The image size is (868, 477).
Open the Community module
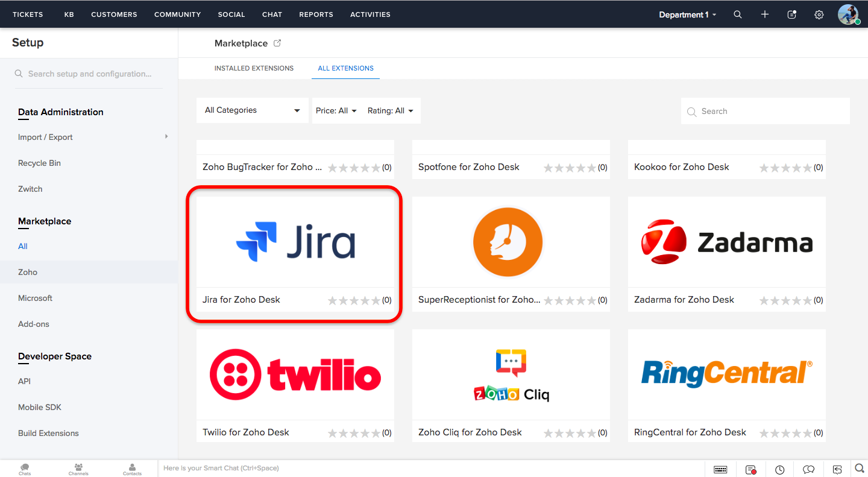(177, 14)
